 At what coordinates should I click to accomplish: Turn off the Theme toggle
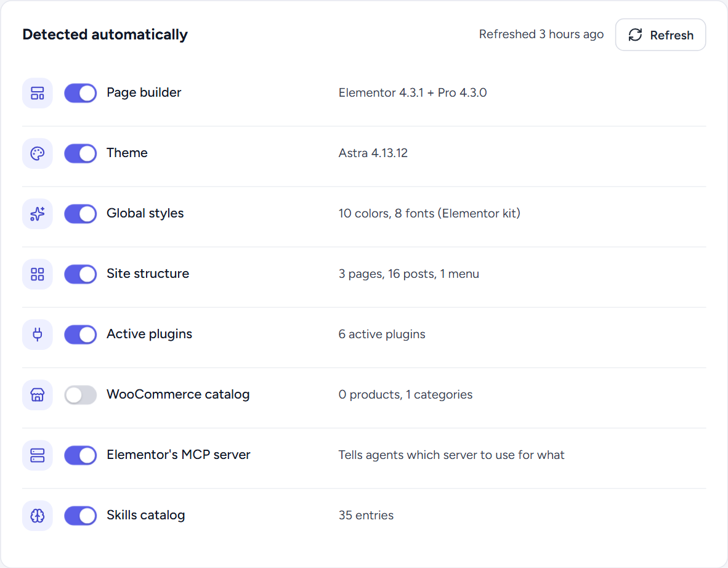(x=80, y=153)
